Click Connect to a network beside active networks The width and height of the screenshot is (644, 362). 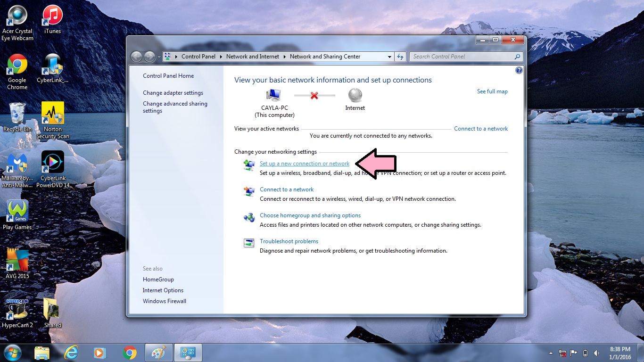481,129
